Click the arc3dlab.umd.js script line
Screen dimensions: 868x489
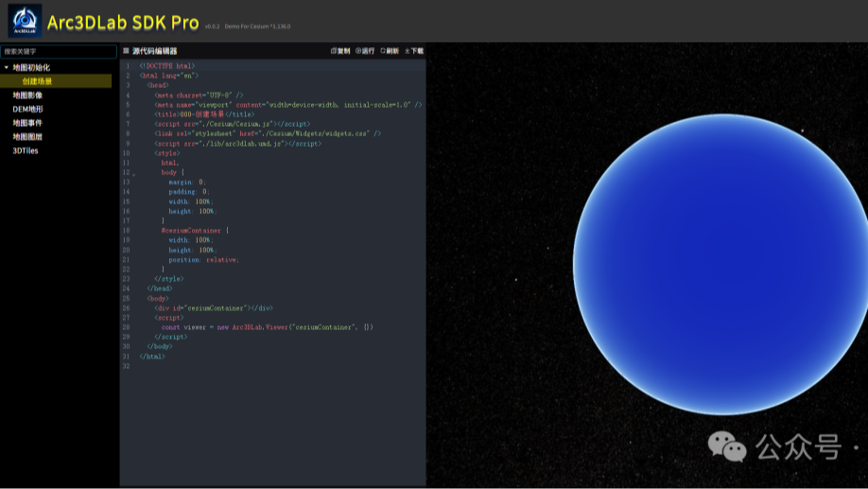[237, 144]
